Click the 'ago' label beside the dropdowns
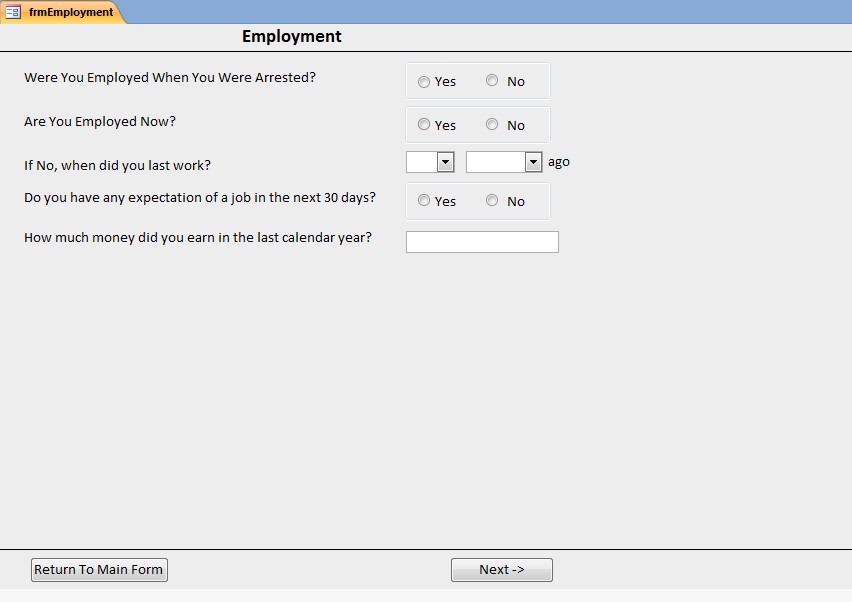The height and width of the screenshot is (602, 852). (559, 162)
